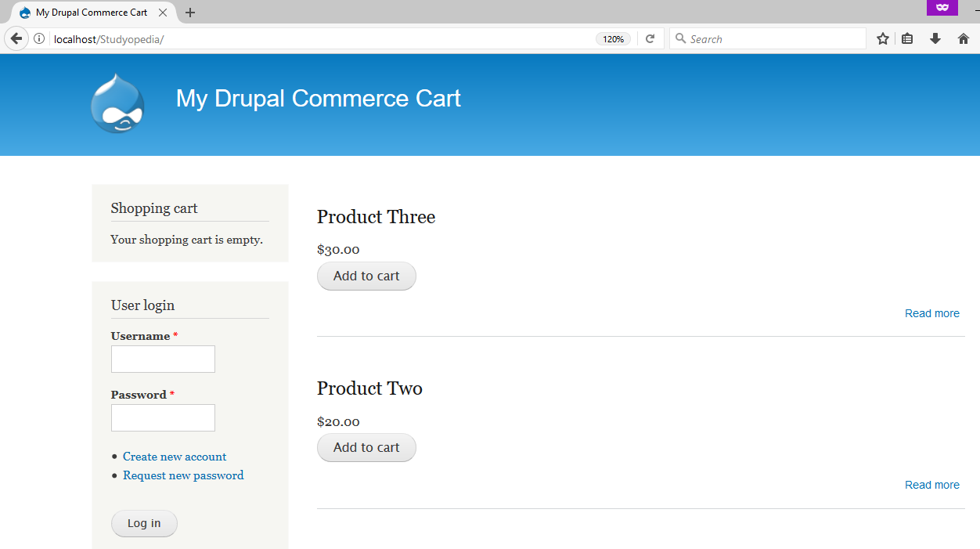980x549 pixels.
Task: Click the User login block heading
Action: 142,305
